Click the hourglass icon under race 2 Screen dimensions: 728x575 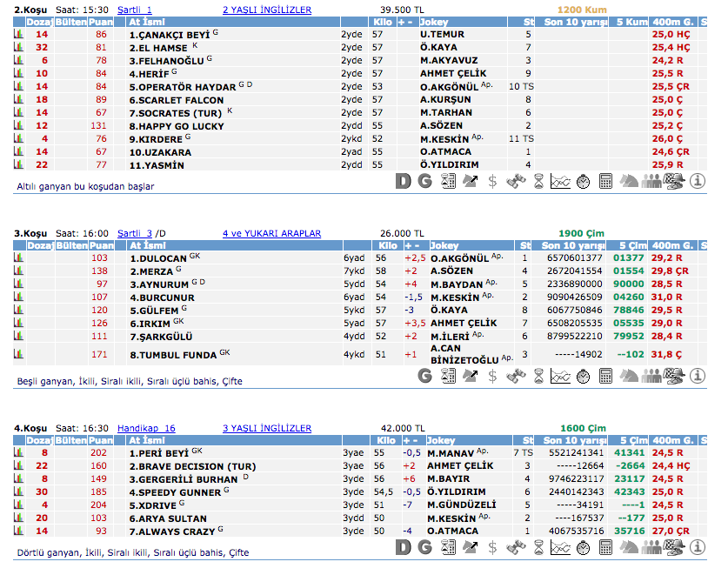point(538,181)
